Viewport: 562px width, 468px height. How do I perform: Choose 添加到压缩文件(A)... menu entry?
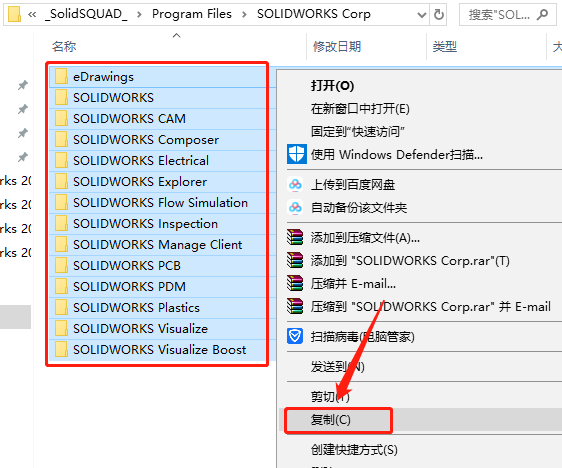(x=365, y=237)
